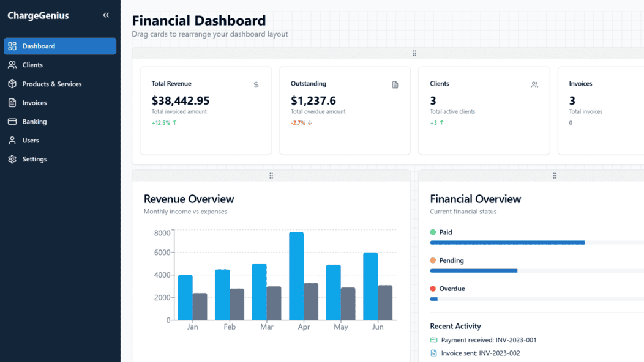This screenshot has width=644, height=362.
Task: Open the Settings gear icon
Action: (12, 159)
